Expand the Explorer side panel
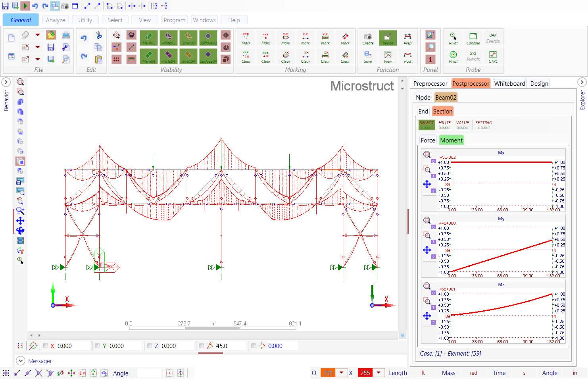This screenshot has width=588, height=379. 582,82
